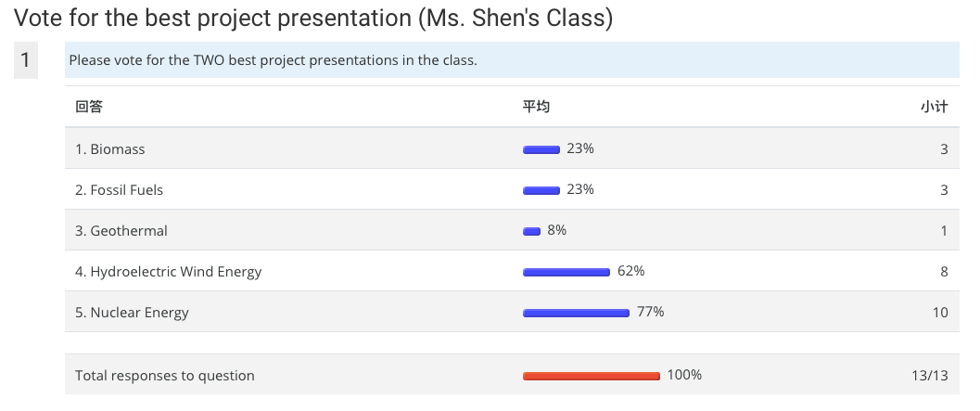The image size is (980, 411).
Task: Select the '1. Biomass' answer label
Action: 110,148
